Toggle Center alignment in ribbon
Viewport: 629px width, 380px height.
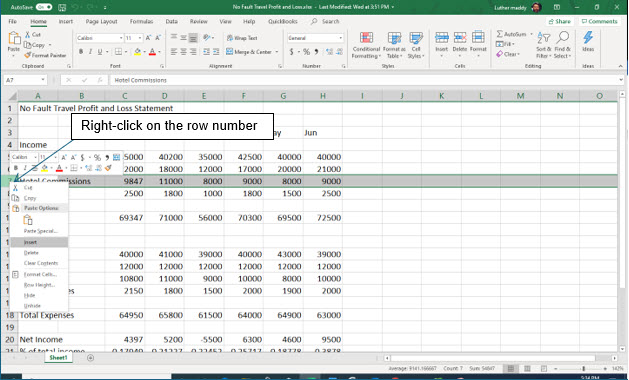tap(183, 52)
